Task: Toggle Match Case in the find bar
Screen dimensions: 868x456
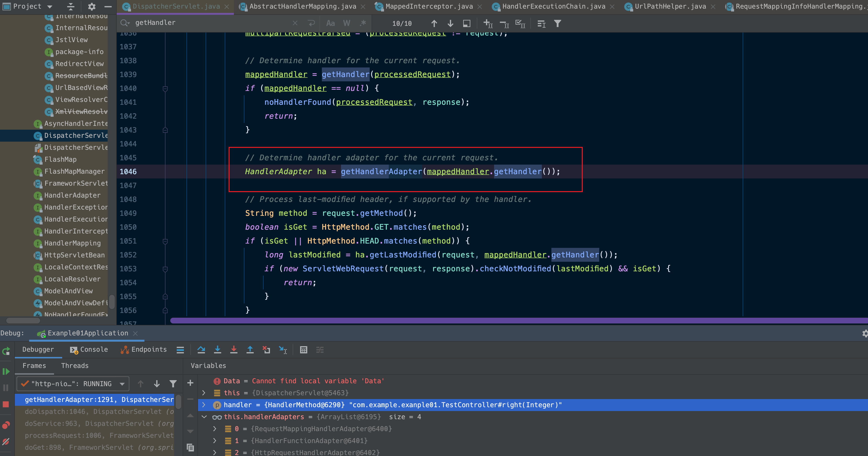Action: click(330, 23)
